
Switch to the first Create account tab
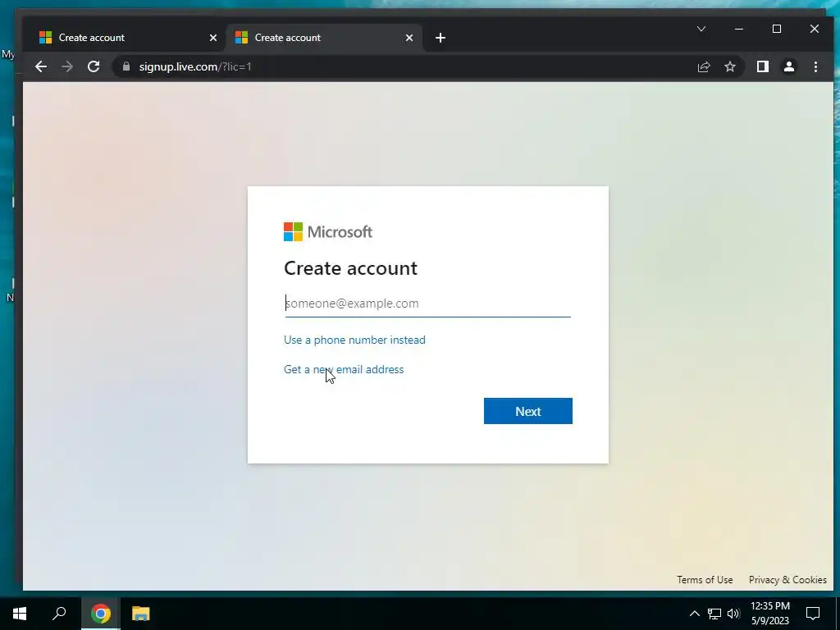[127, 38]
